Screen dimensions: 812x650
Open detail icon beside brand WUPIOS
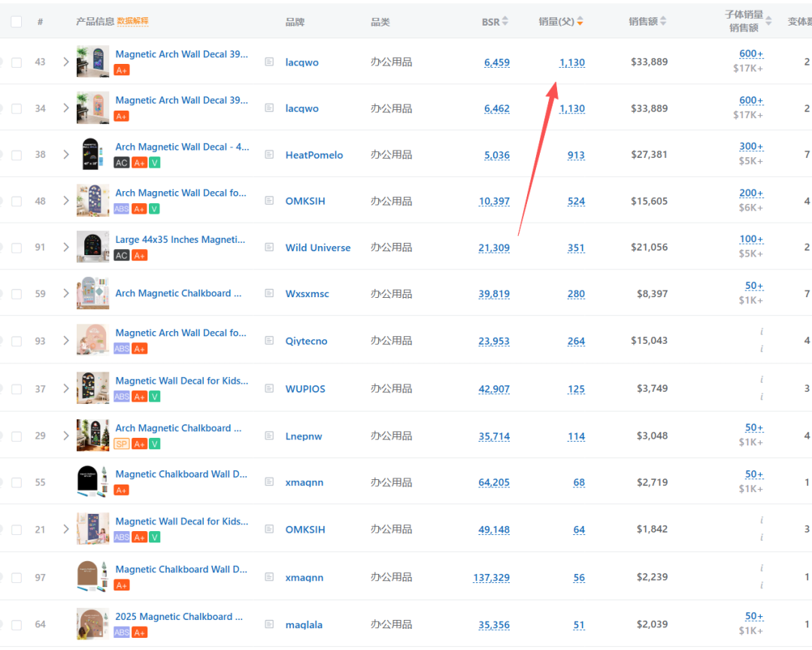[269, 388]
